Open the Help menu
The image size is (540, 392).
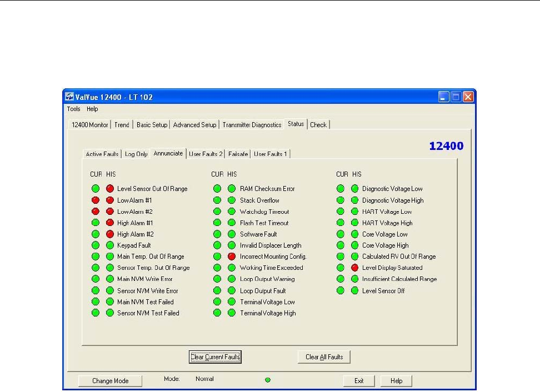(x=92, y=109)
